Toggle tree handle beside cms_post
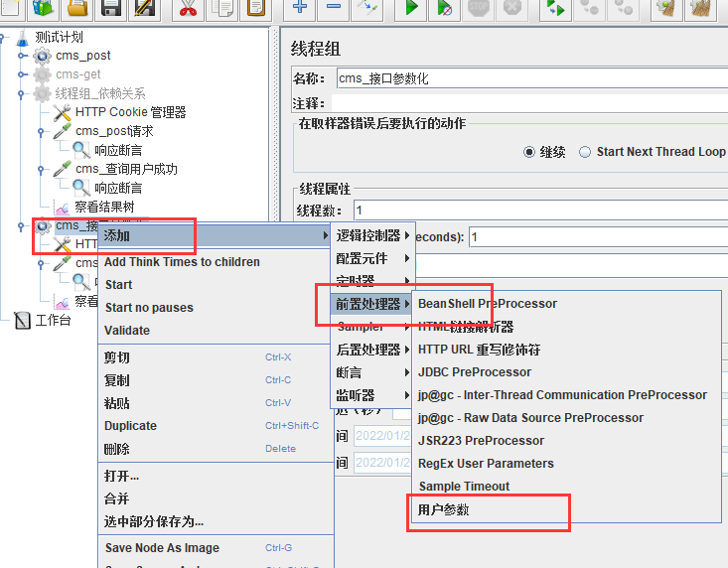This screenshot has height=568, width=728. (x=21, y=57)
